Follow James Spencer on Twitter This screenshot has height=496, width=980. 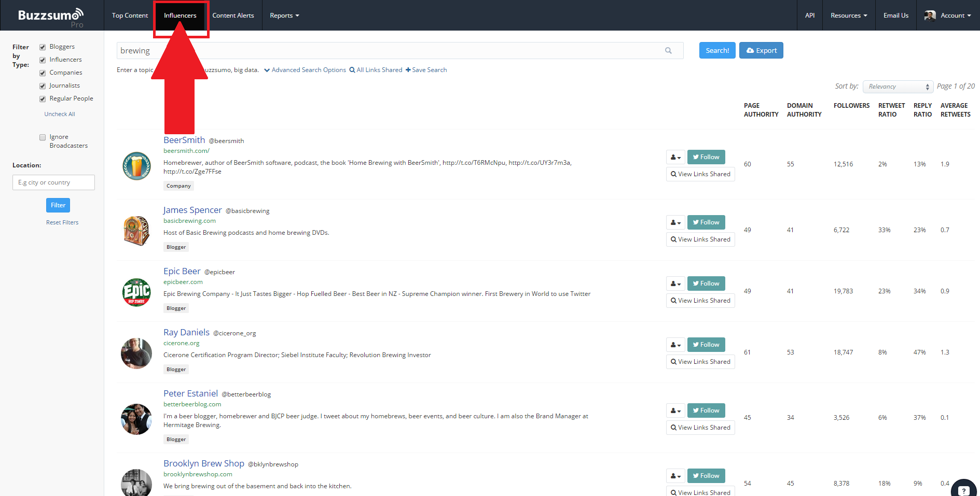point(706,222)
